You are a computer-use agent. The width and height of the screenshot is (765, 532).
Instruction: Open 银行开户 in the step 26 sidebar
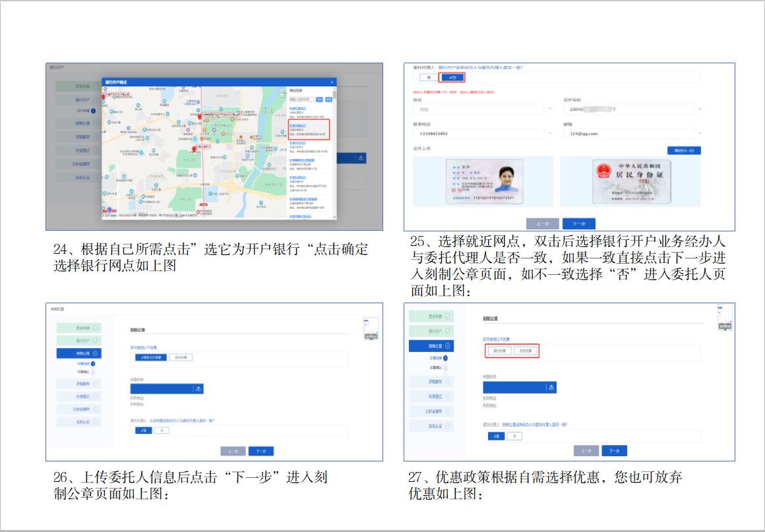(x=78, y=340)
